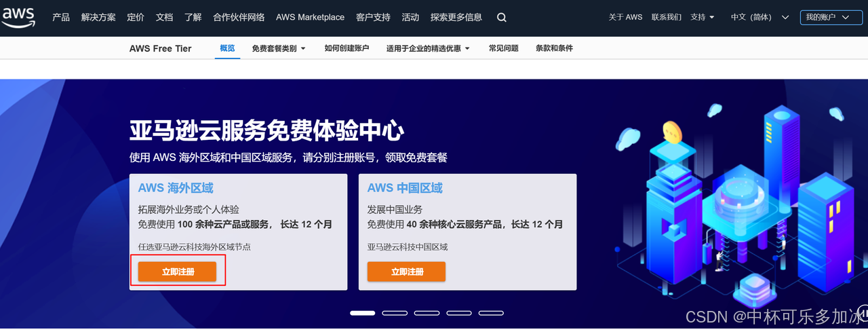The height and width of the screenshot is (332, 868).
Task: Open the 合作伙伴网络 menu item
Action: coord(239,18)
